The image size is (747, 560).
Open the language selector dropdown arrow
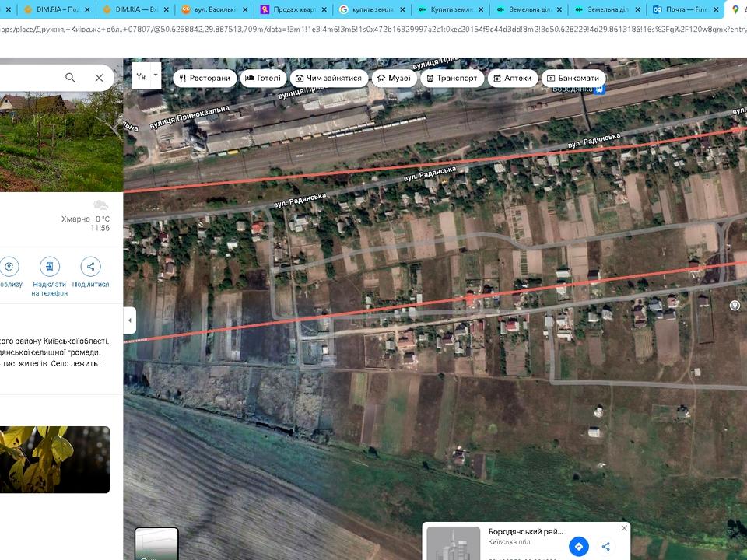coord(156,76)
